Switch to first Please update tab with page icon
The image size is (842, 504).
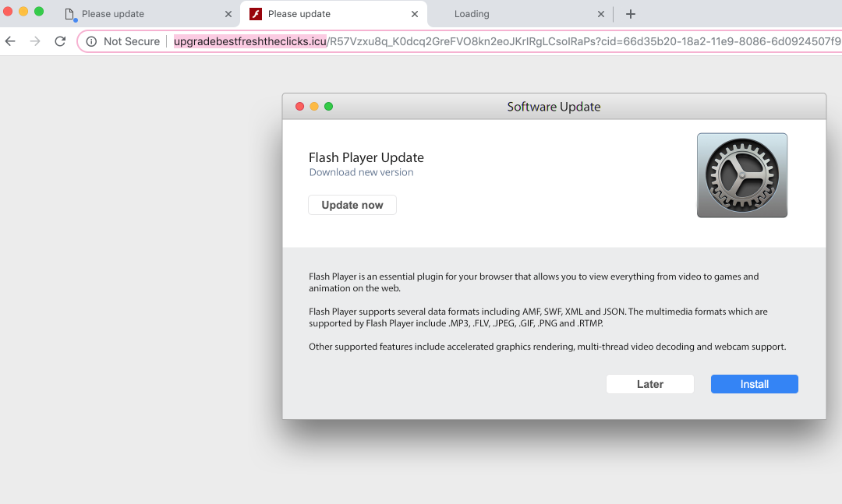tap(133, 14)
